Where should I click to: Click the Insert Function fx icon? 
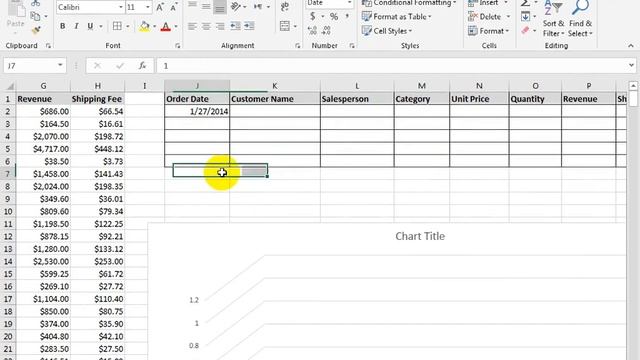142,66
